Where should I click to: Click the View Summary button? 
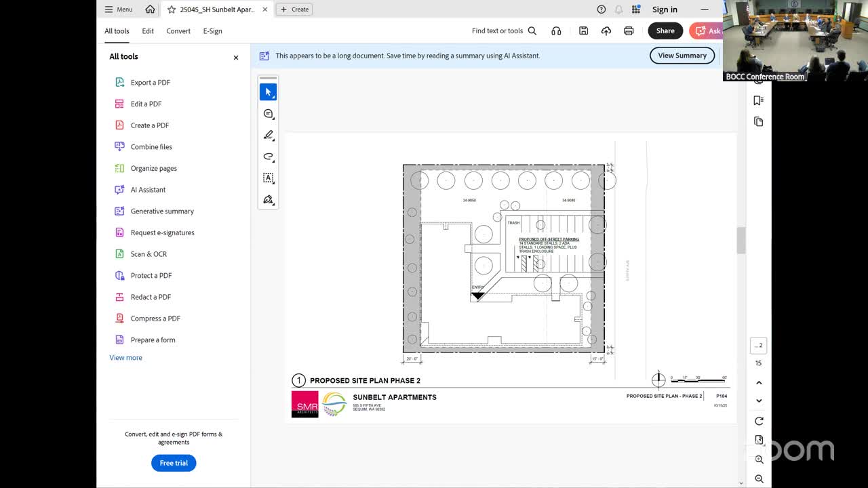coord(682,56)
